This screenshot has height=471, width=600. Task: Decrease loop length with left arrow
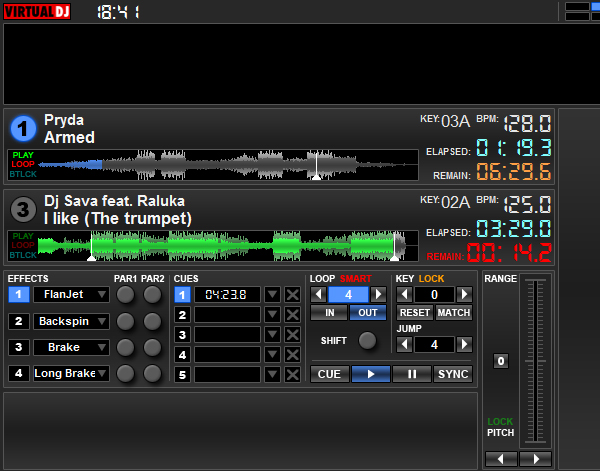(x=318, y=294)
